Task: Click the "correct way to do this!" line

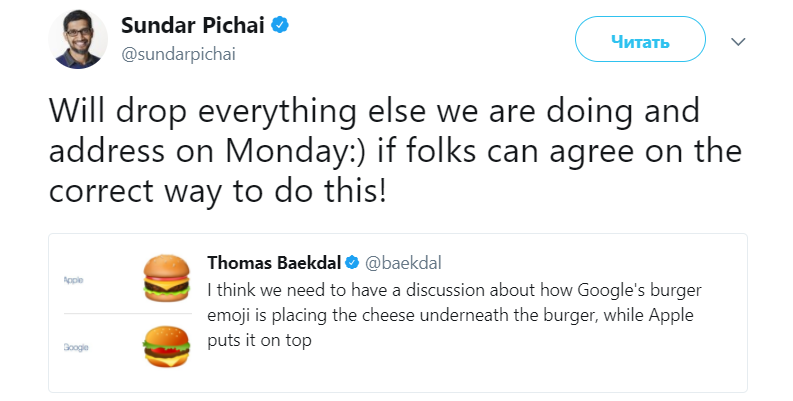Action: coord(217,191)
